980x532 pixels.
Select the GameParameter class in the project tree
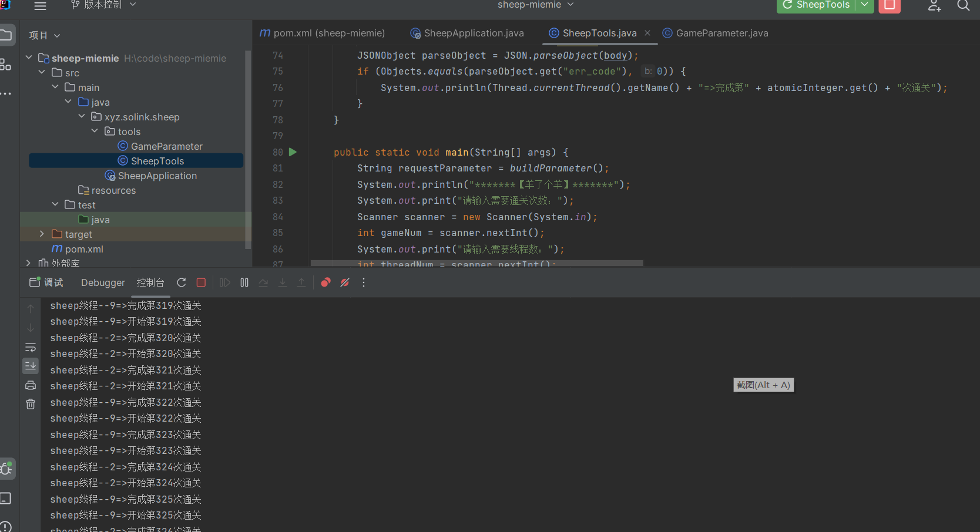pyautogui.click(x=166, y=146)
